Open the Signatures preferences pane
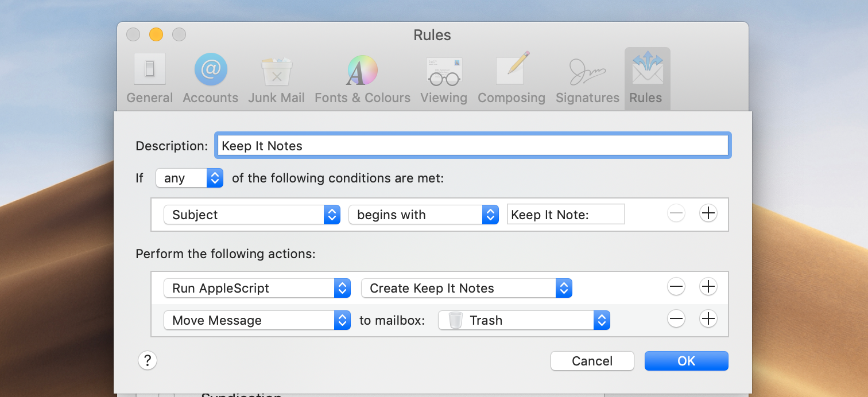Viewport: 868px width, 397px height. [587, 79]
